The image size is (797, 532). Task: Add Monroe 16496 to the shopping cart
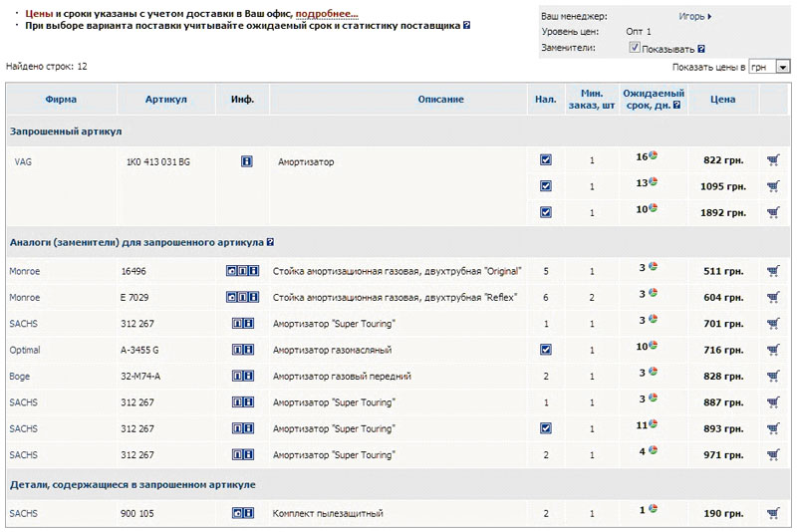point(773,270)
